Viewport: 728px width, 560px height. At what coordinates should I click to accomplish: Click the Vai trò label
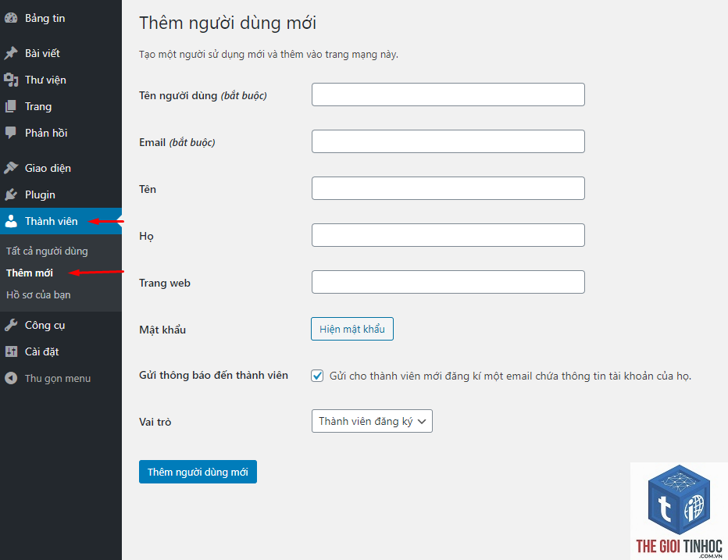coord(155,422)
